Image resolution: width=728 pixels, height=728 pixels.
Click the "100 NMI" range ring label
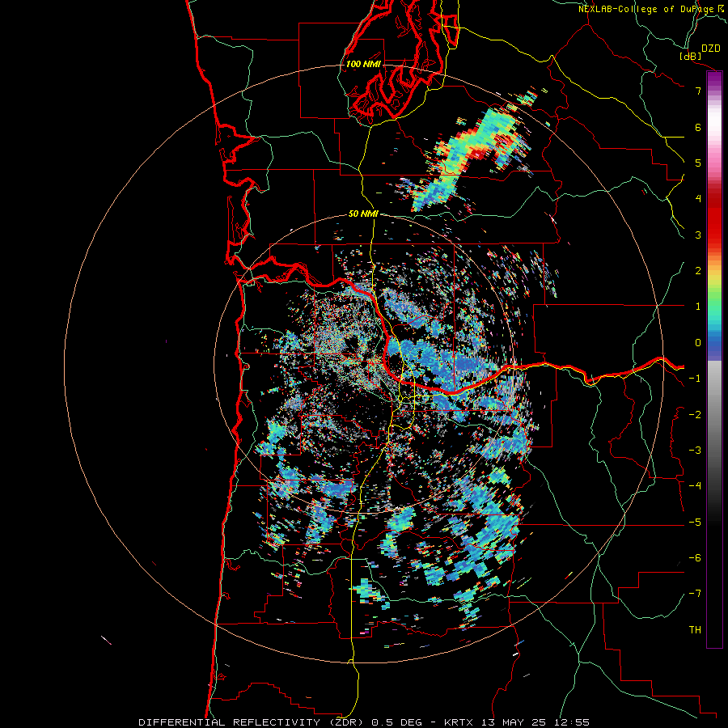click(363, 64)
